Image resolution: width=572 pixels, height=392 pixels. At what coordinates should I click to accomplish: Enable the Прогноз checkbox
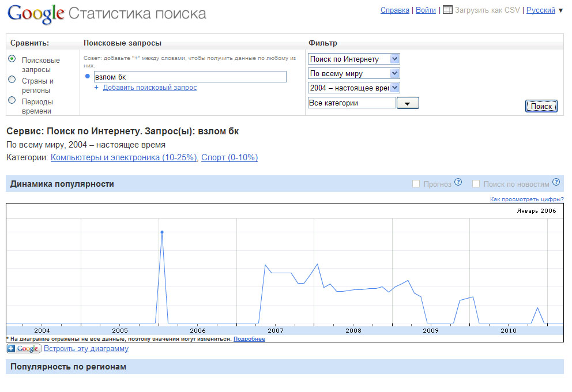[x=416, y=184]
